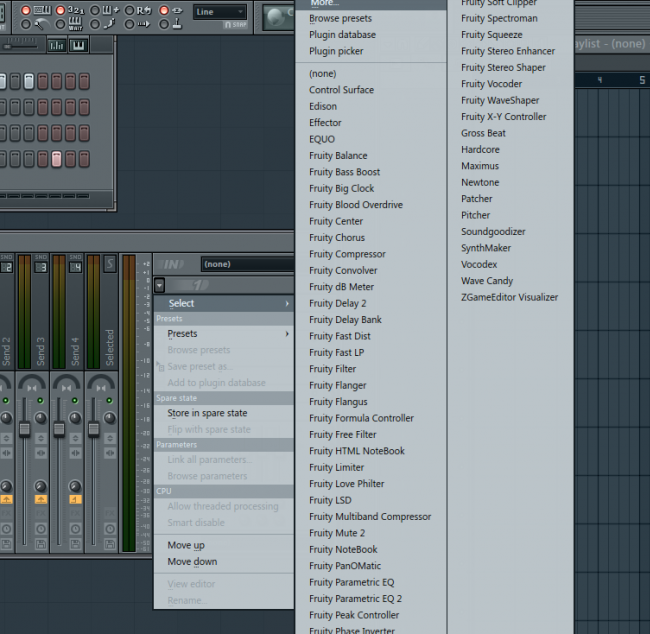650x634 pixels.
Task: Choose Store in spare state
Action: coord(207,413)
